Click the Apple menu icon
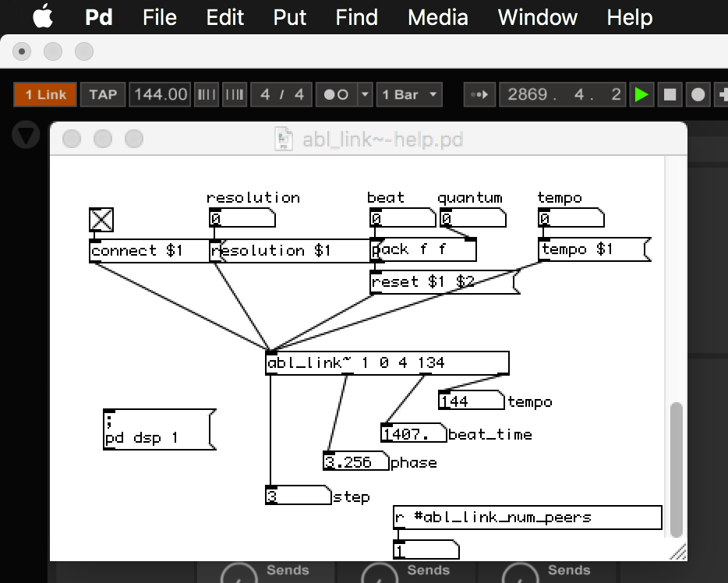Screen dimensions: 728x583 [x=43, y=16]
